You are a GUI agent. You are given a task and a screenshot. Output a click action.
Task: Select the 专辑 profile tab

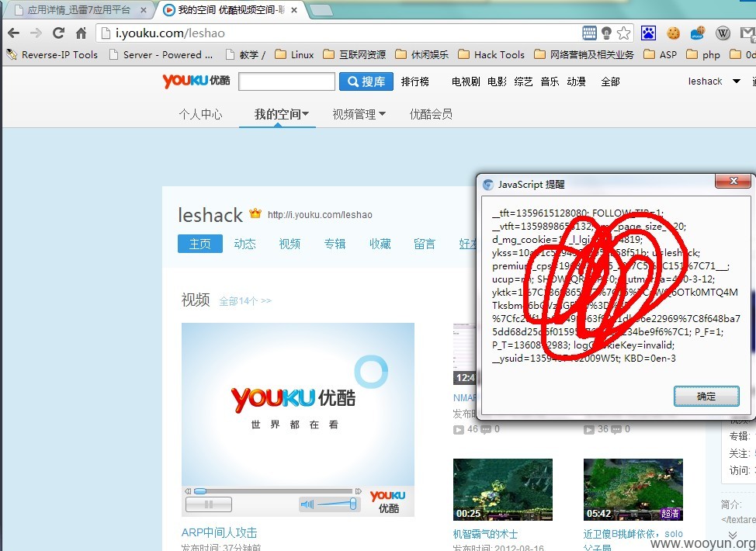335,244
